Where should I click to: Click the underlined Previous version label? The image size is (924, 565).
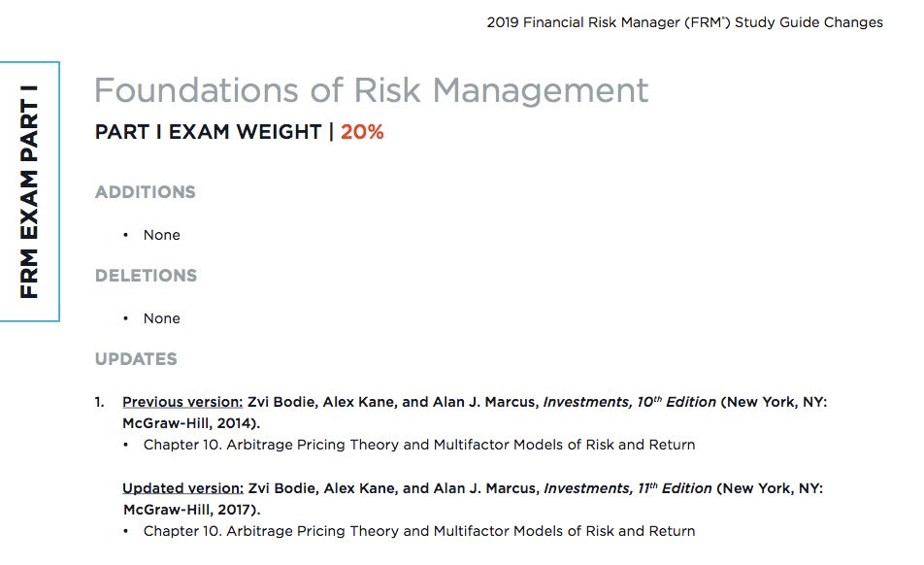(x=182, y=402)
